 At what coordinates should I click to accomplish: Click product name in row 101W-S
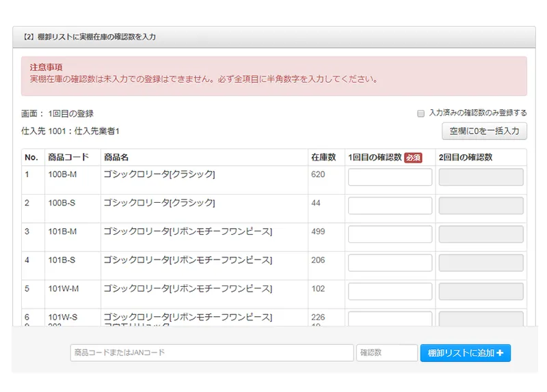(x=188, y=317)
